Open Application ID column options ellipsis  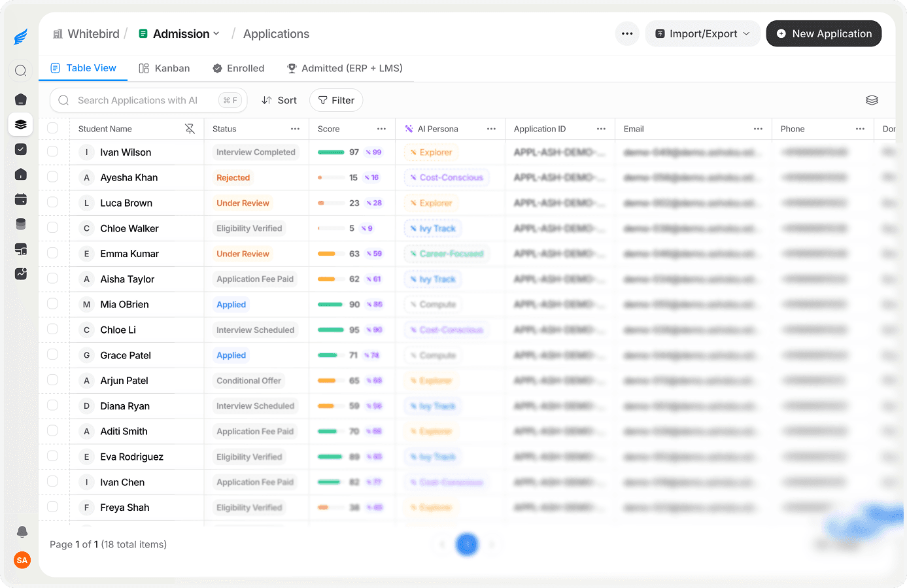(x=602, y=129)
